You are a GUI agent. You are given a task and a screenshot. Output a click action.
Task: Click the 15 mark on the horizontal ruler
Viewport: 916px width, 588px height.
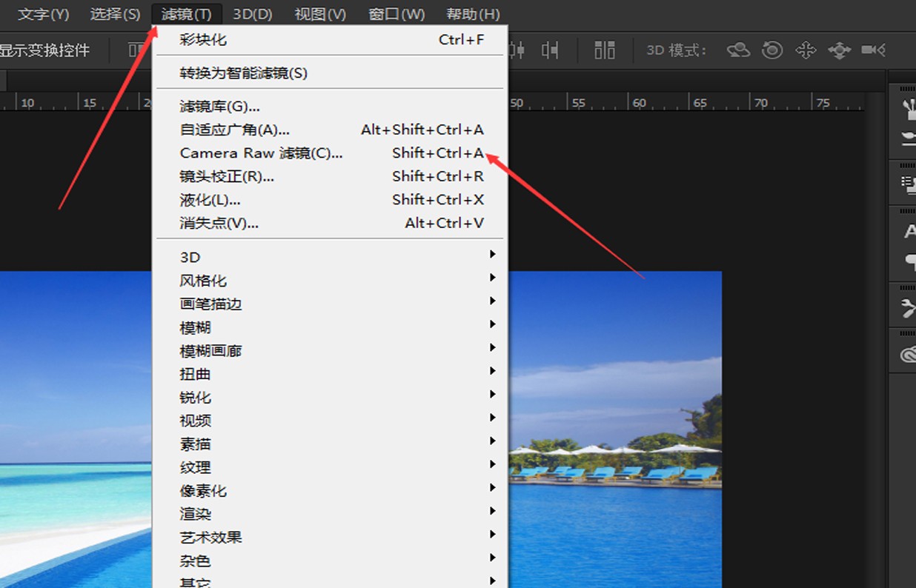pyautogui.click(x=90, y=102)
